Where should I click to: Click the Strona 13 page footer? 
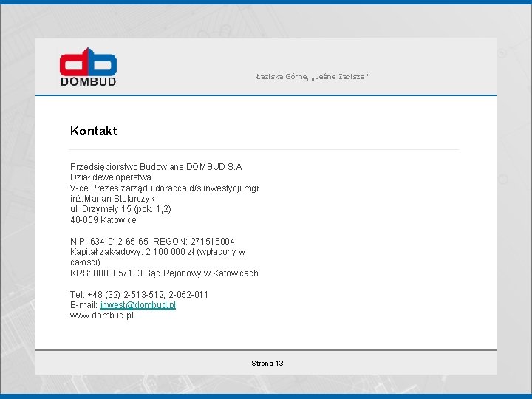click(267, 364)
